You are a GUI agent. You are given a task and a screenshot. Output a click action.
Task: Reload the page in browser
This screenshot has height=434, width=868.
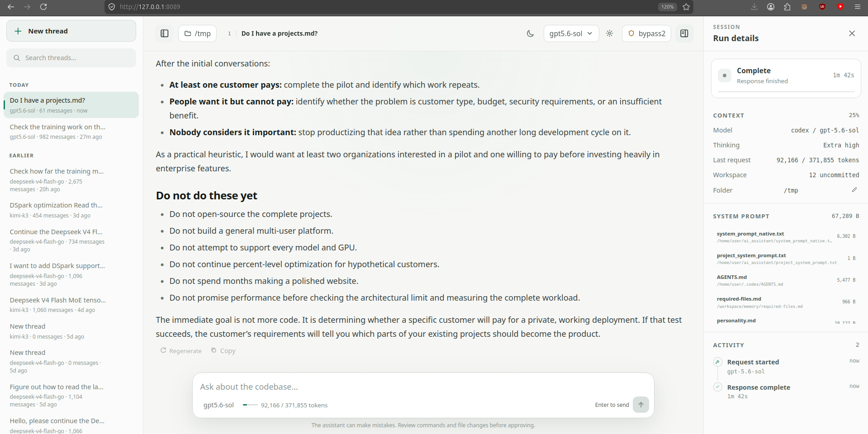[x=43, y=7]
